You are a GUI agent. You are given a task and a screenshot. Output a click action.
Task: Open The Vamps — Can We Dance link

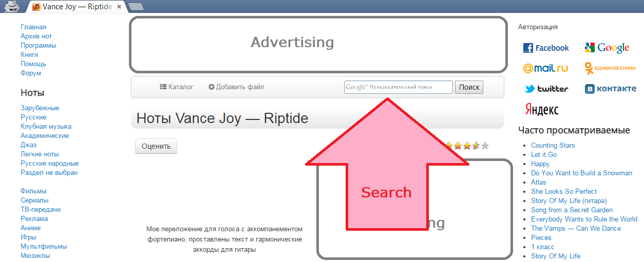576,229
